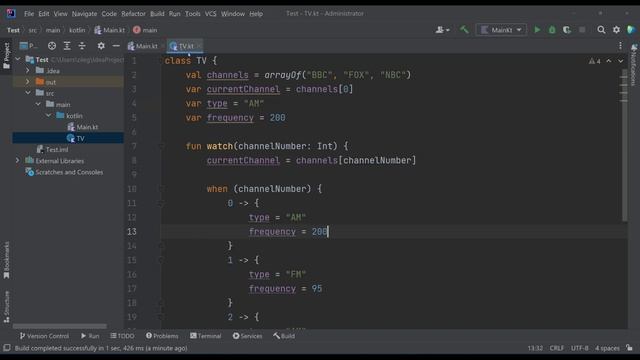The image size is (640, 360).
Task: Collapse all in project panel
Action: [82, 46]
